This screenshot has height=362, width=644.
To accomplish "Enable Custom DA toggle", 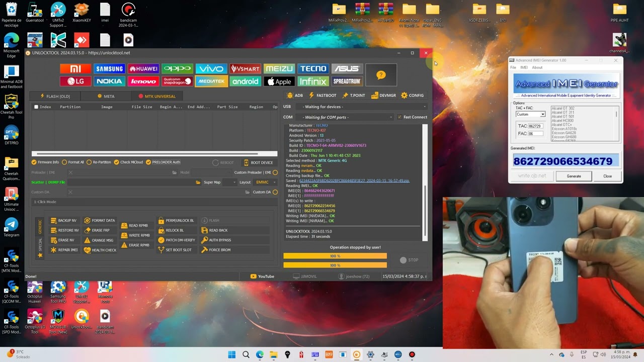I will pos(275,192).
